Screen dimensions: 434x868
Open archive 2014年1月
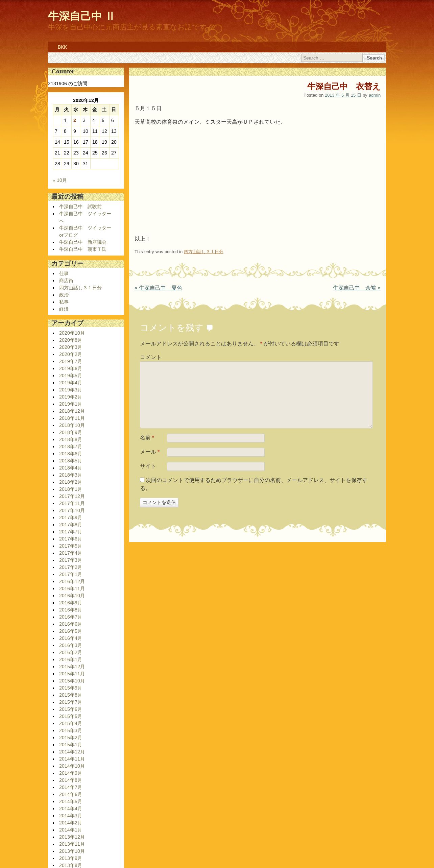click(71, 830)
